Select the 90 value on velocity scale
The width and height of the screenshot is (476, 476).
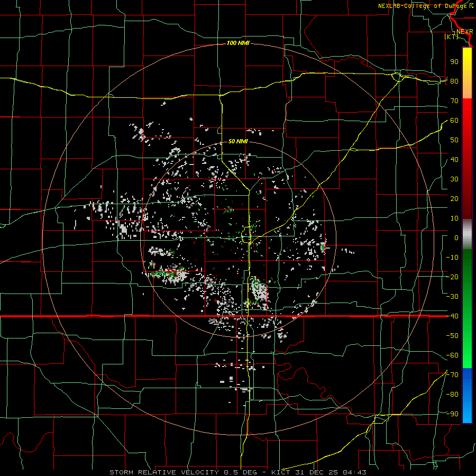[x=454, y=62]
